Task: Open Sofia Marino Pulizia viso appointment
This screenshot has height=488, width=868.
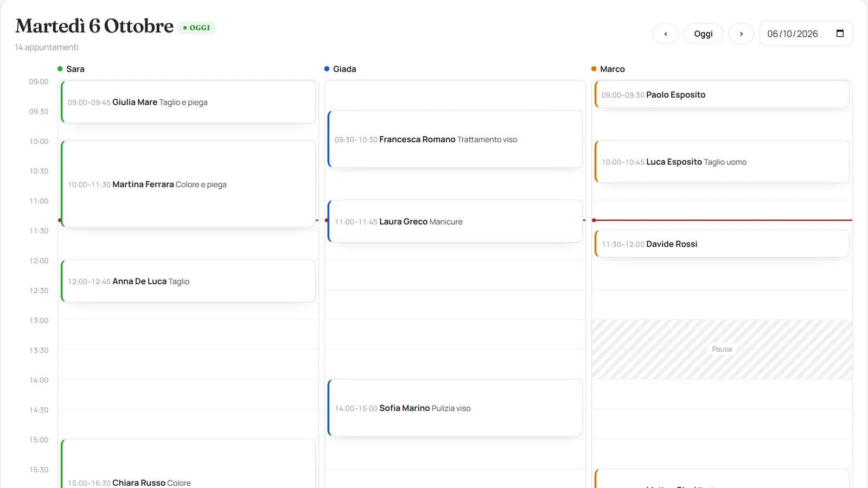Action: tap(455, 408)
